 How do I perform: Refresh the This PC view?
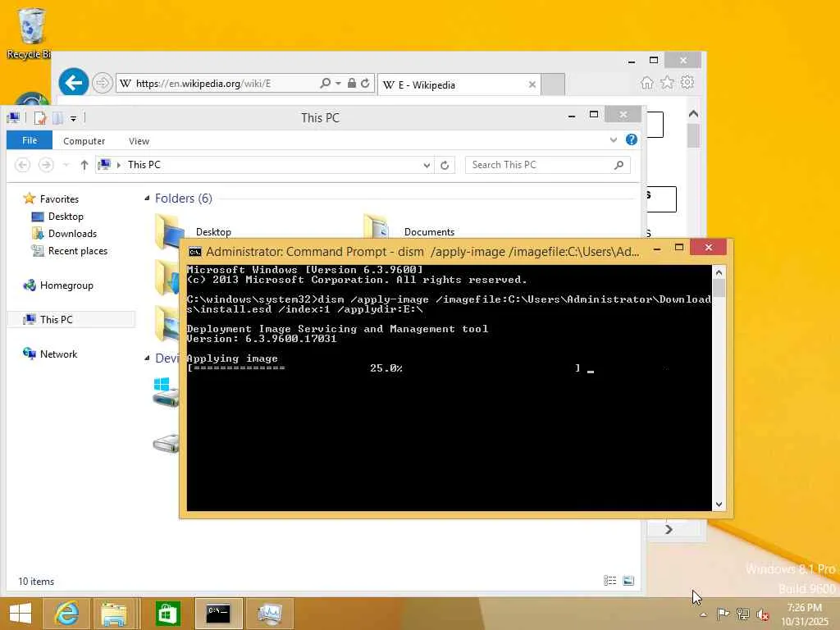(445, 165)
